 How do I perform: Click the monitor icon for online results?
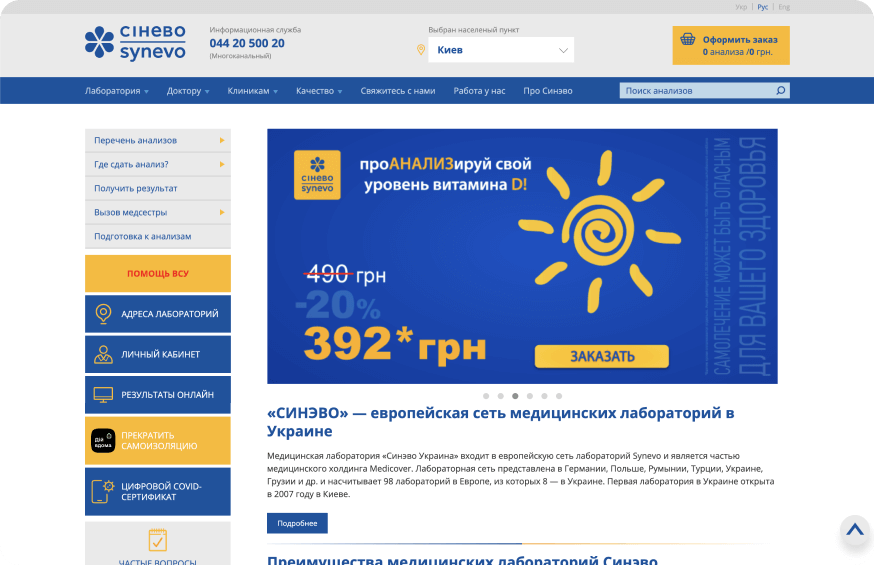click(x=103, y=394)
